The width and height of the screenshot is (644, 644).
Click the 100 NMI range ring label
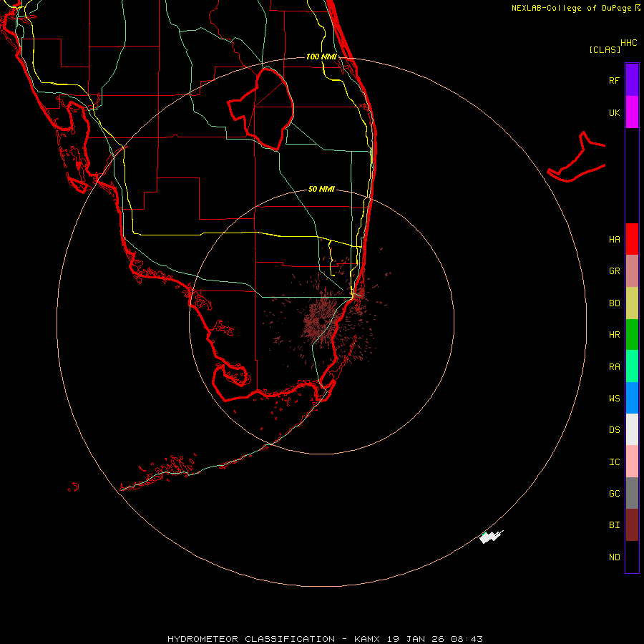321,57
